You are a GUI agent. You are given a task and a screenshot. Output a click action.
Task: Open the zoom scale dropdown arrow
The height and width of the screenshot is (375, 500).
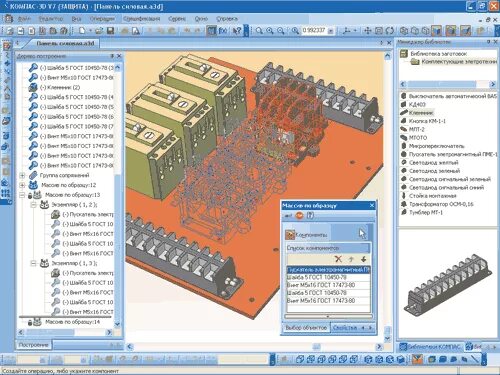(x=330, y=31)
